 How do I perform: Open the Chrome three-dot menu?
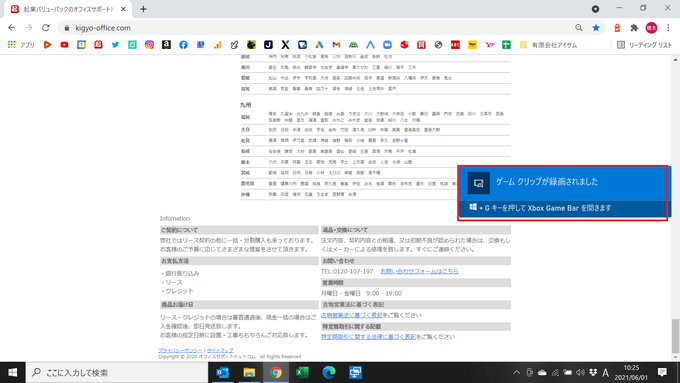[x=668, y=28]
